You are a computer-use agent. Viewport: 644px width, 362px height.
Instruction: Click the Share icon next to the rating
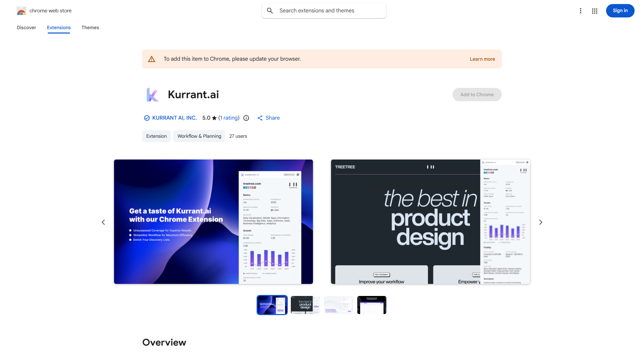pos(260,118)
